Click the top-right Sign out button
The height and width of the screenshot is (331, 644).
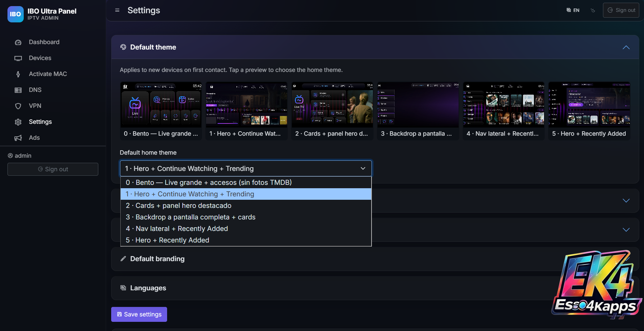621,10
